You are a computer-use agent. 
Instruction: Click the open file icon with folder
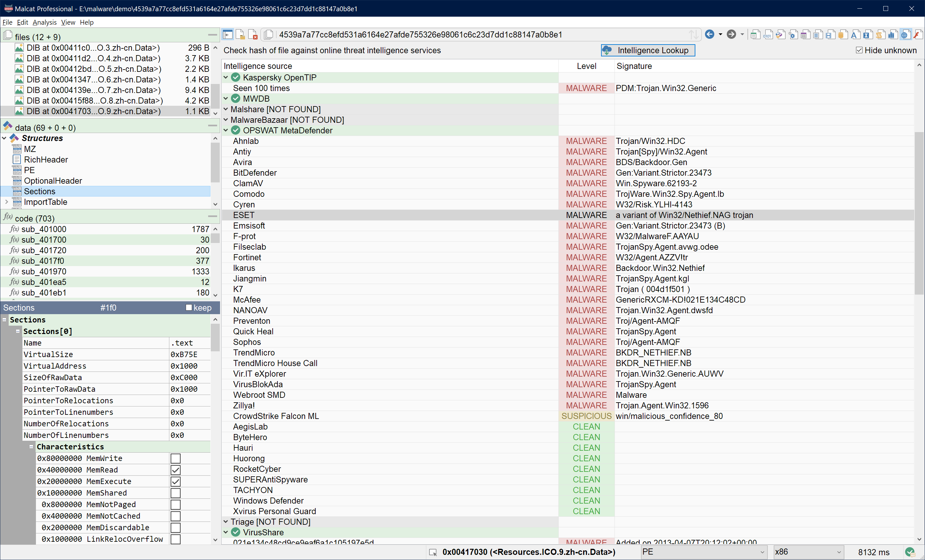point(240,35)
